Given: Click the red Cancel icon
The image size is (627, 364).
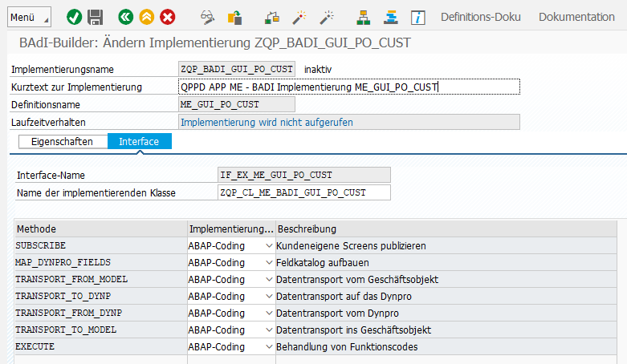Looking at the screenshot, I should click(x=167, y=17).
